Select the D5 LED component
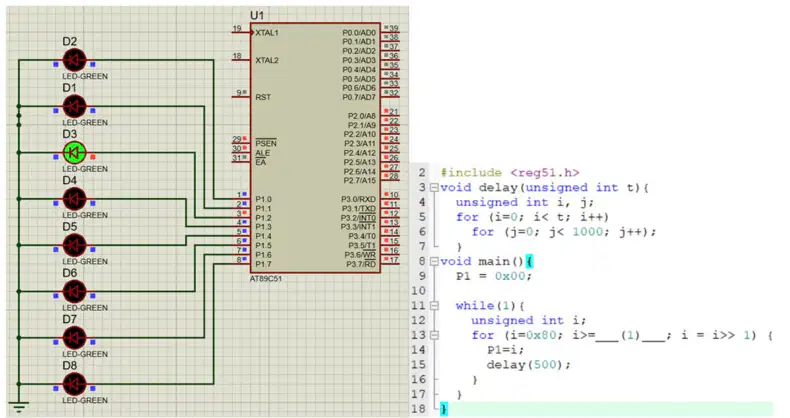This screenshot has width=790, height=418. 74,245
